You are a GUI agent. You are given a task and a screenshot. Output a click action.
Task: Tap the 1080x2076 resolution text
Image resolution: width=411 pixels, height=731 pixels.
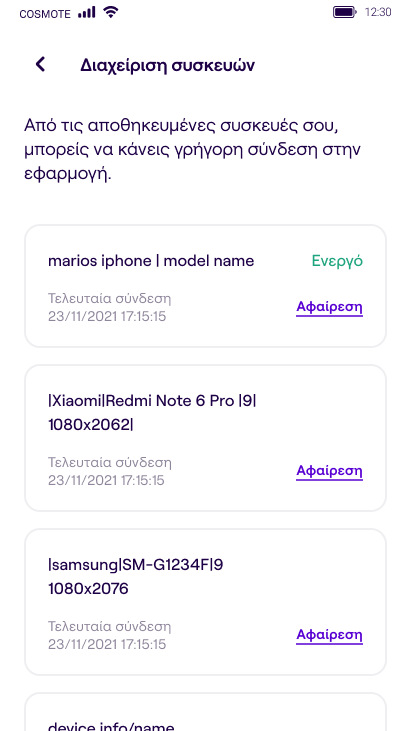pos(88,589)
